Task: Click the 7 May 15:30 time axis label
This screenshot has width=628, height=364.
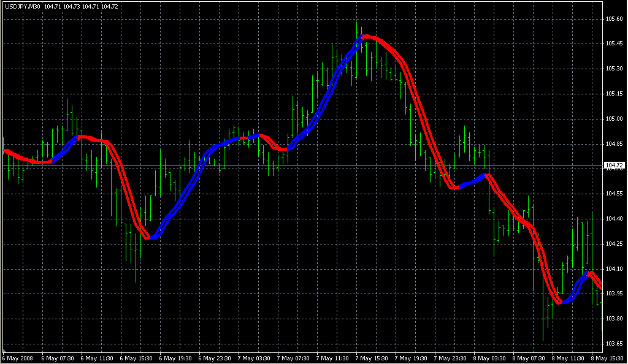Action: point(372,358)
